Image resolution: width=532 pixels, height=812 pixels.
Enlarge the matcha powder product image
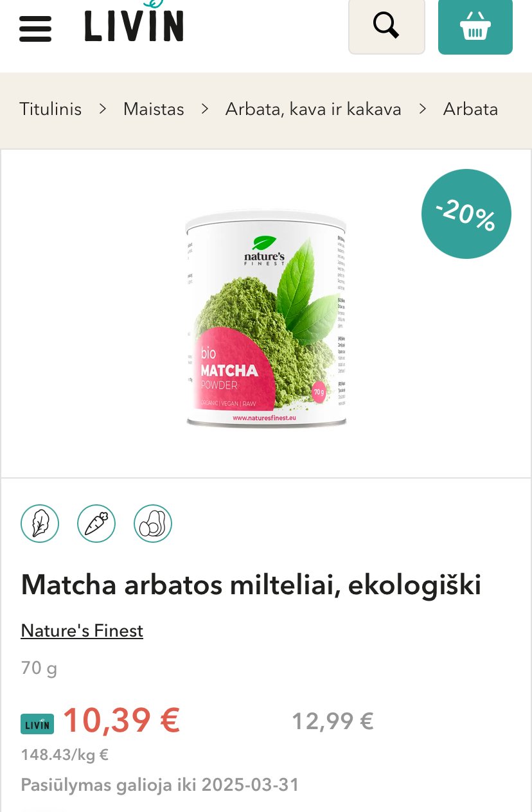point(266,319)
